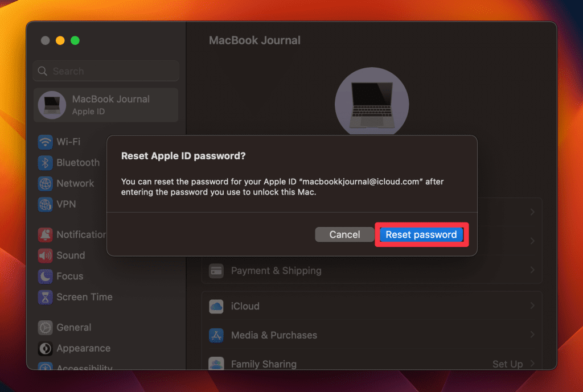583x392 pixels.
Task: Focus the Search field in sidebar
Action: tap(106, 71)
